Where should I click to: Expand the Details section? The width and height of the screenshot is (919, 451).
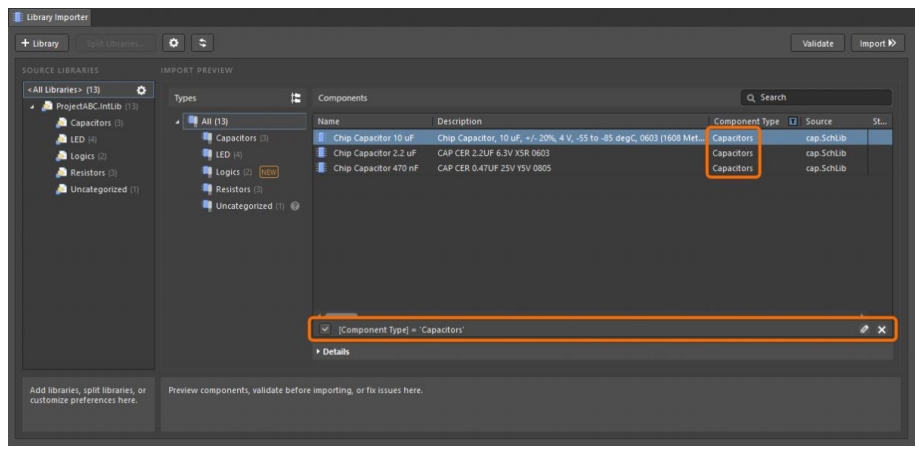point(333,352)
